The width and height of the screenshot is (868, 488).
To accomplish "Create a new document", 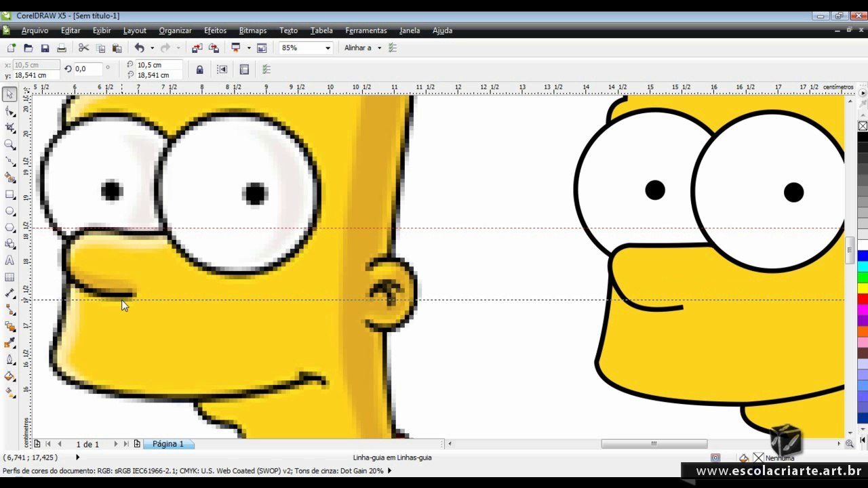I will coord(12,48).
